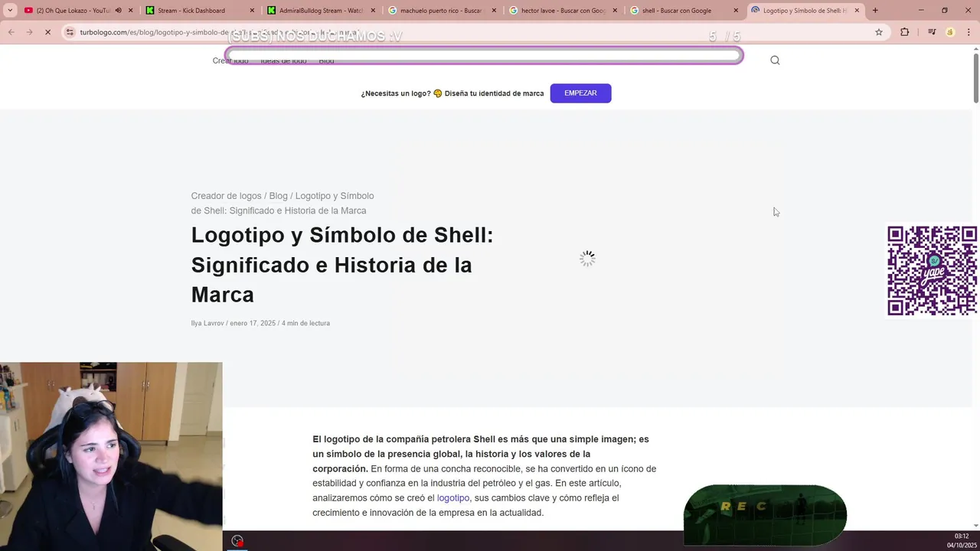Follow the Creador de logos breadcrumb
The image size is (980, 551).
coord(226,196)
